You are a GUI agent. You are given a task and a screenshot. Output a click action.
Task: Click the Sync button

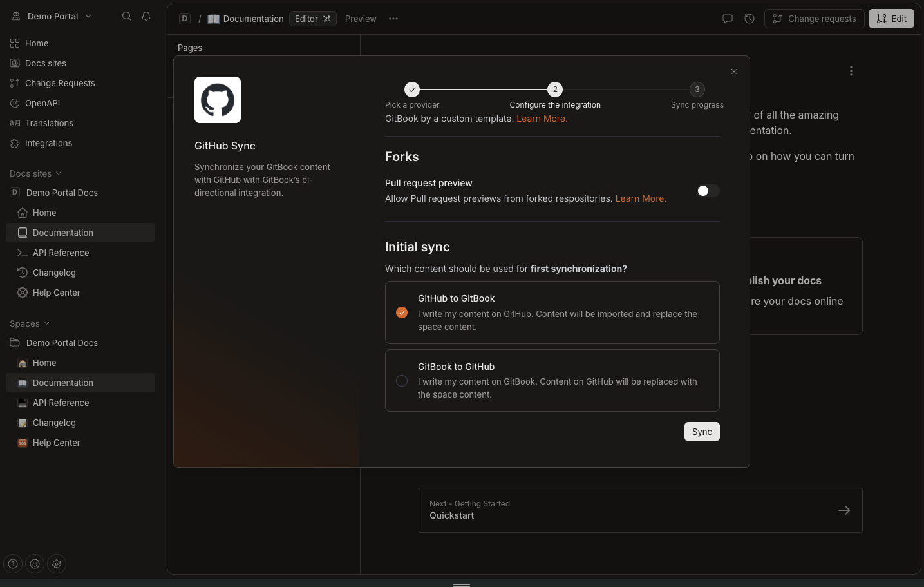click(702, 432)
